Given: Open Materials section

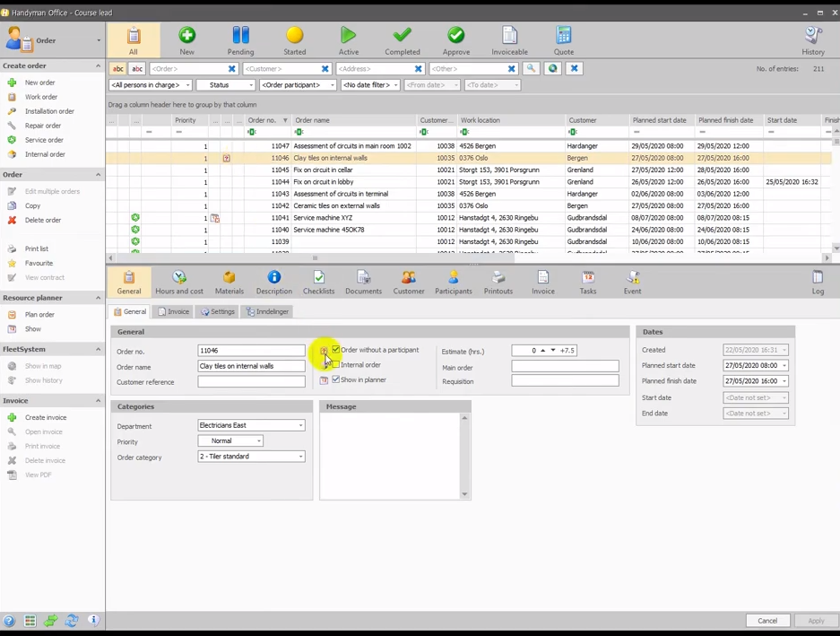Looking at the screenshot, I should tap(229, 282).
